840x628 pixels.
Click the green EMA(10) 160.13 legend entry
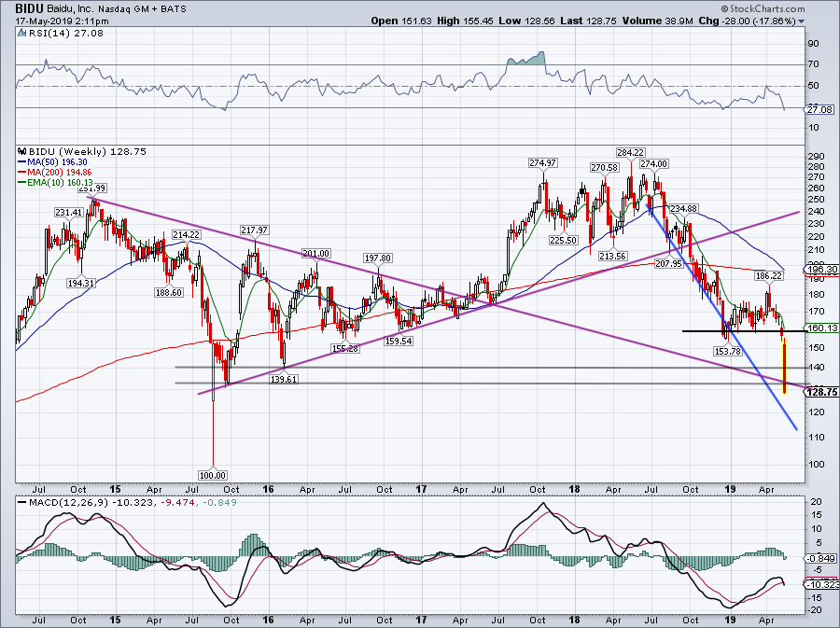[x=56, y=182]
